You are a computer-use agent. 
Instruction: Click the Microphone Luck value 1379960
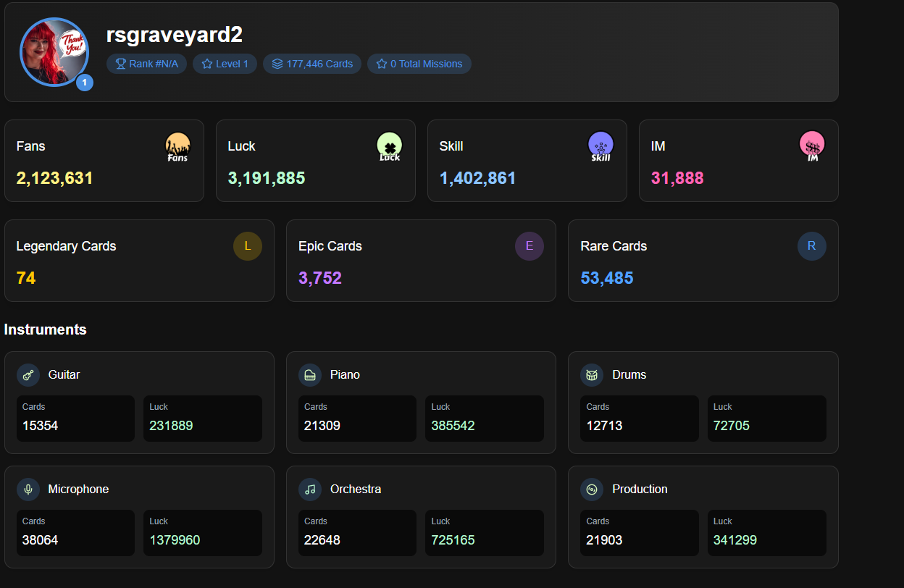pos(175,540)
